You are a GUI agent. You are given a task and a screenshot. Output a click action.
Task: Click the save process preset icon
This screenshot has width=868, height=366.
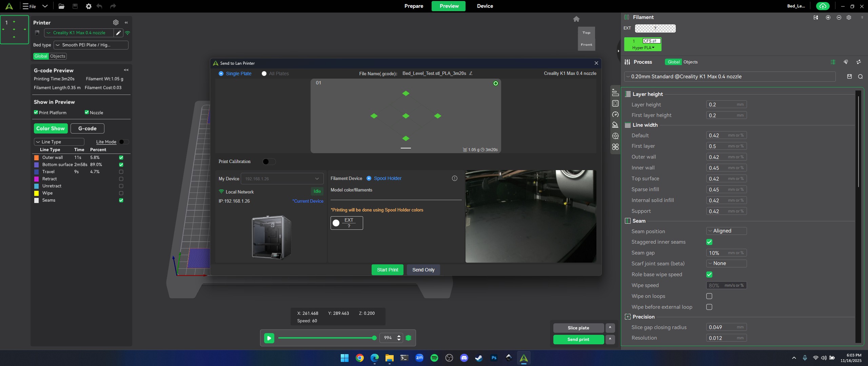pos(849,77)
